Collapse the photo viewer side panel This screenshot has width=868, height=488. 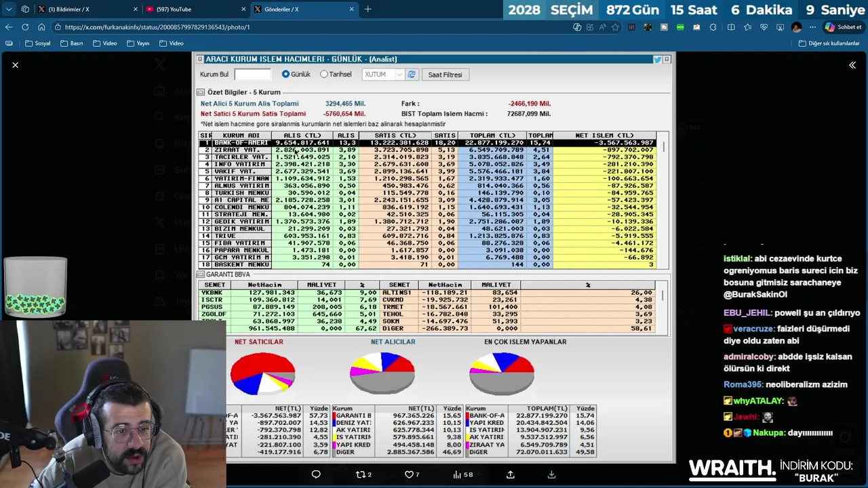coord(852,65)
